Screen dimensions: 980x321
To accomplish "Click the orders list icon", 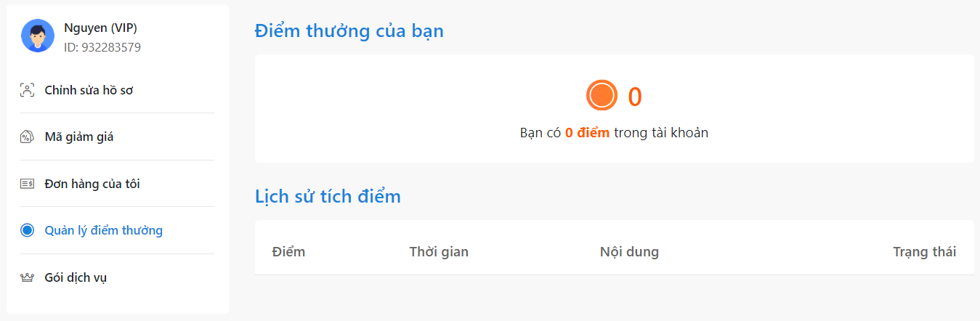I will [28, 184].
